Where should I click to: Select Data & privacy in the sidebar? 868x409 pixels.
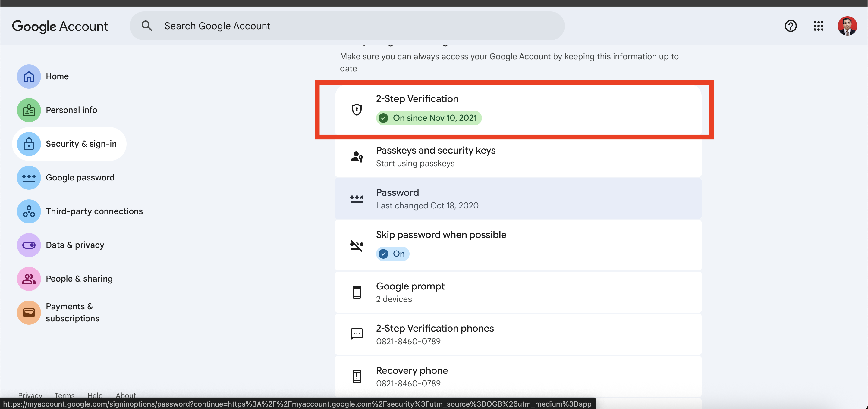75,245
